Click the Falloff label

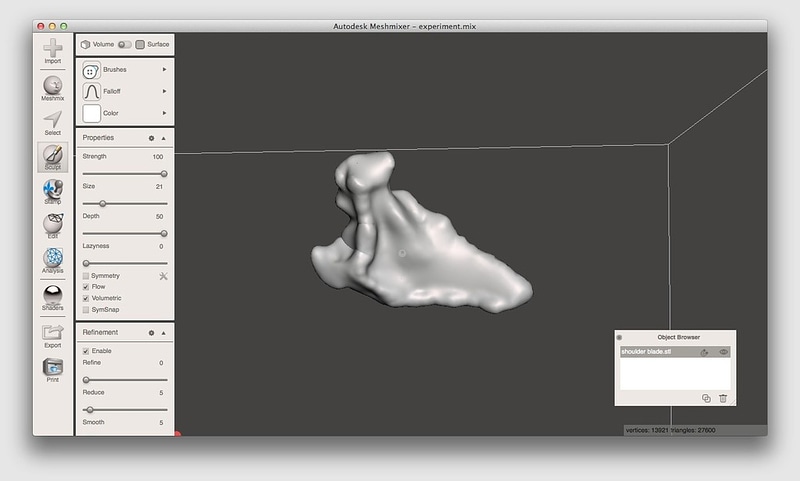(x=112, y=91)
